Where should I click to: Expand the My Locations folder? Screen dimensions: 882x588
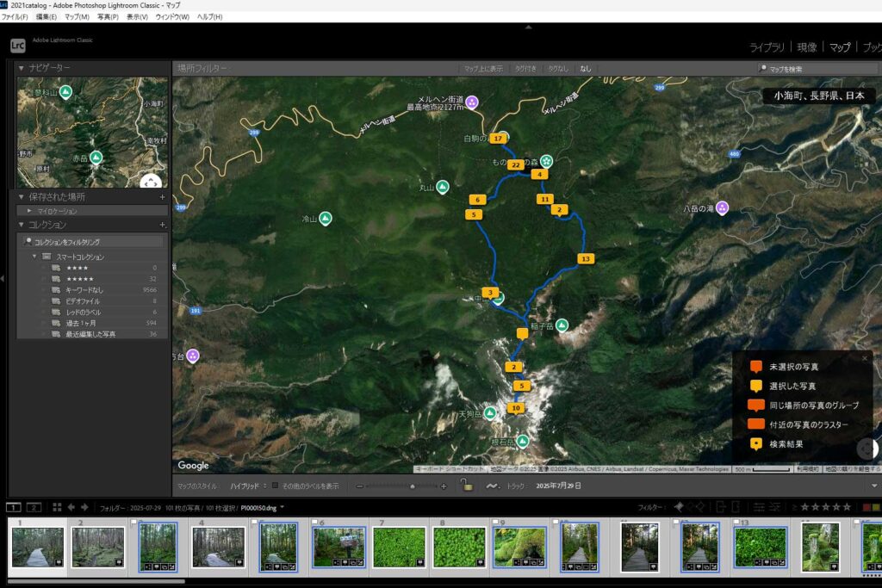[29, 211]
